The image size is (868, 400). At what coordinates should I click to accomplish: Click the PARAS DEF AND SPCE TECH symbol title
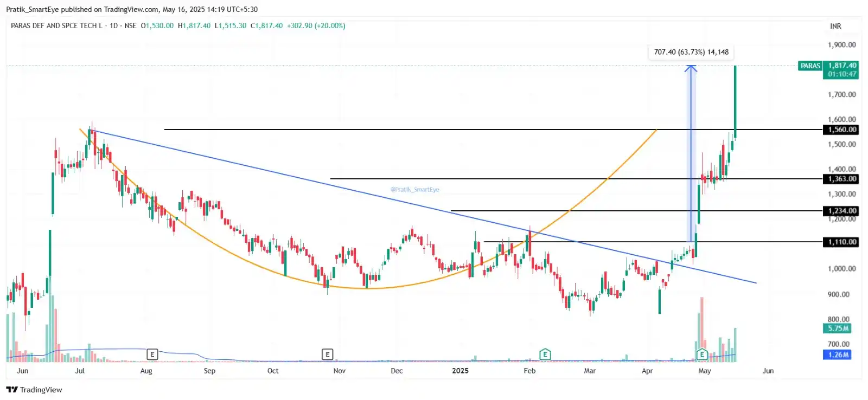pyautogui.click(x=56, y=25)
